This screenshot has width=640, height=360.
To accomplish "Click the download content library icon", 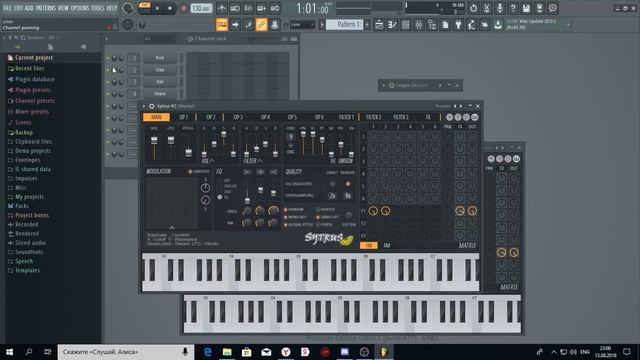I will click(x=498, y=25).
